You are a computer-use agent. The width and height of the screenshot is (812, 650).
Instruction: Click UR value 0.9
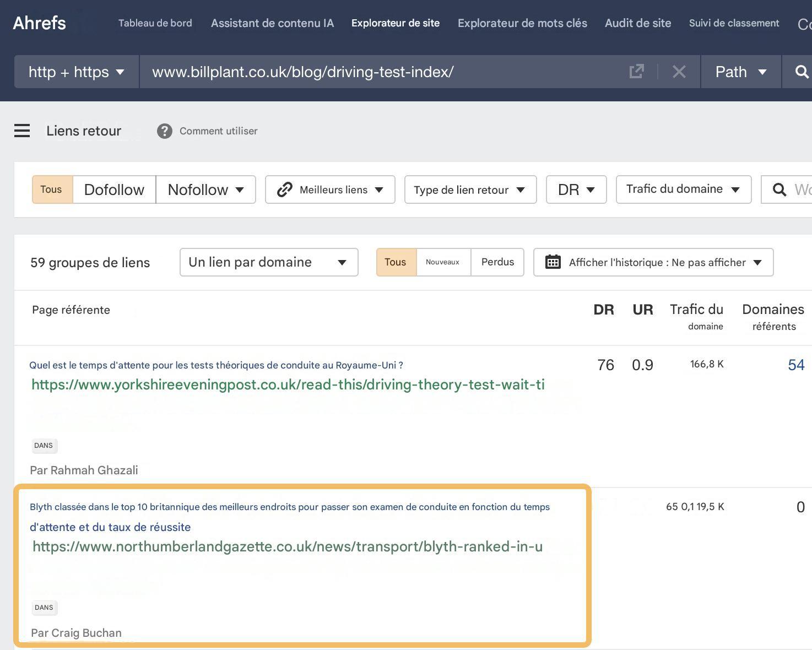tap(642, 365)
